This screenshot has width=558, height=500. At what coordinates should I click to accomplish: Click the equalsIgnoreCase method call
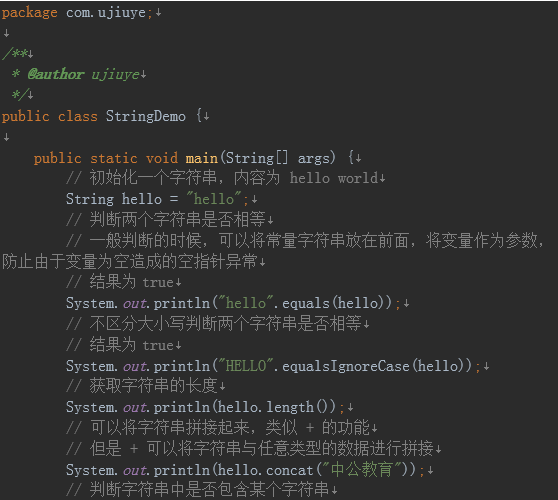click(x=346, y=366)
